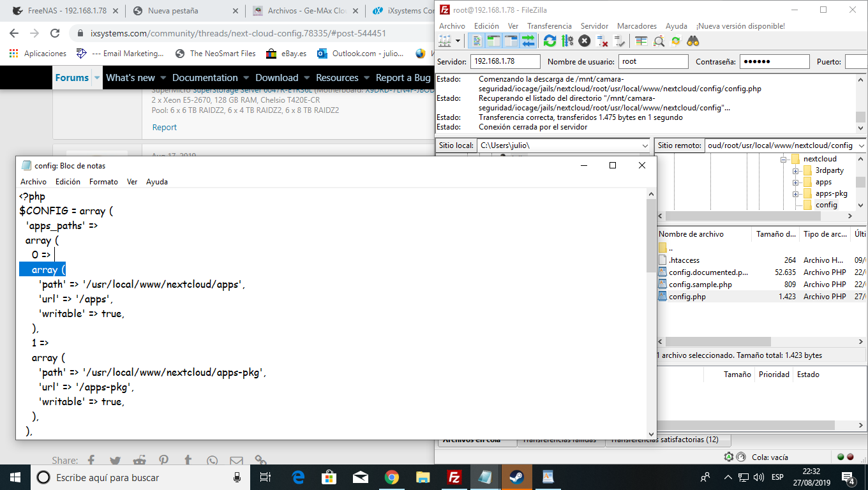Click Forums nav tab in Chrome
This screenshot has height=490, width=868.
[72, 78]
